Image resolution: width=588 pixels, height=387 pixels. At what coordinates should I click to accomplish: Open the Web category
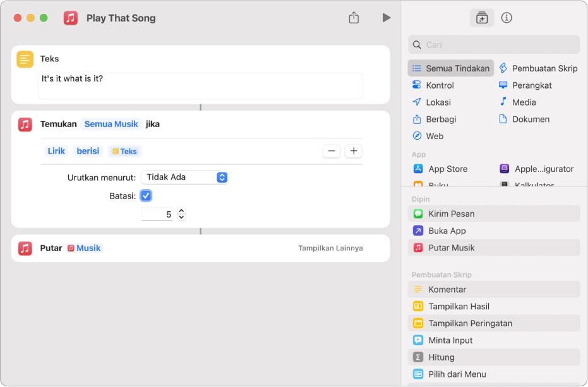tap(428, 136)
